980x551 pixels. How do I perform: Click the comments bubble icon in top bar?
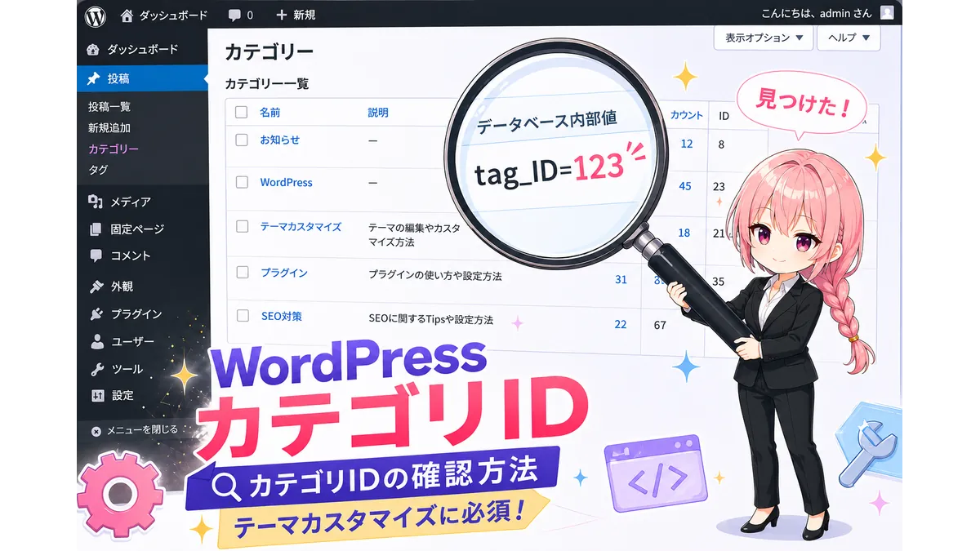coord(235,15)
